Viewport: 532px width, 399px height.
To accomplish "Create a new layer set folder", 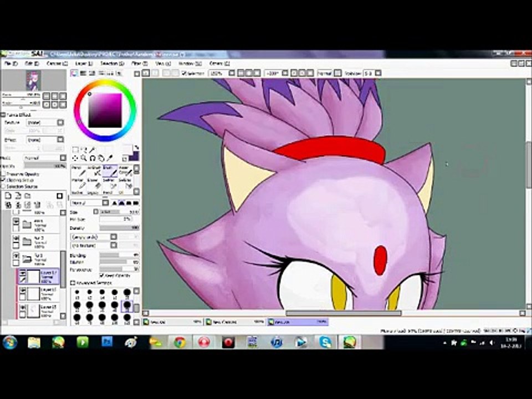I will [x=27, y=196].
